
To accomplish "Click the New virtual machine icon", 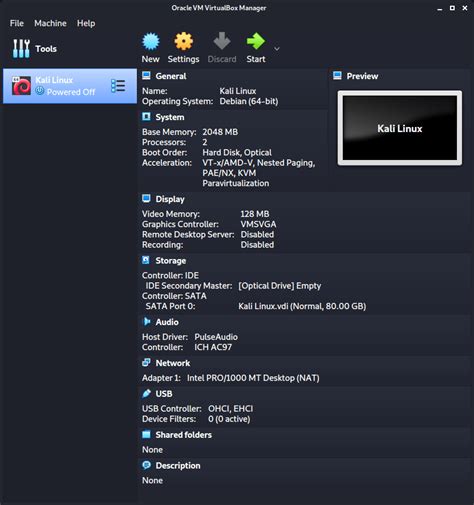I will [151, 41].
